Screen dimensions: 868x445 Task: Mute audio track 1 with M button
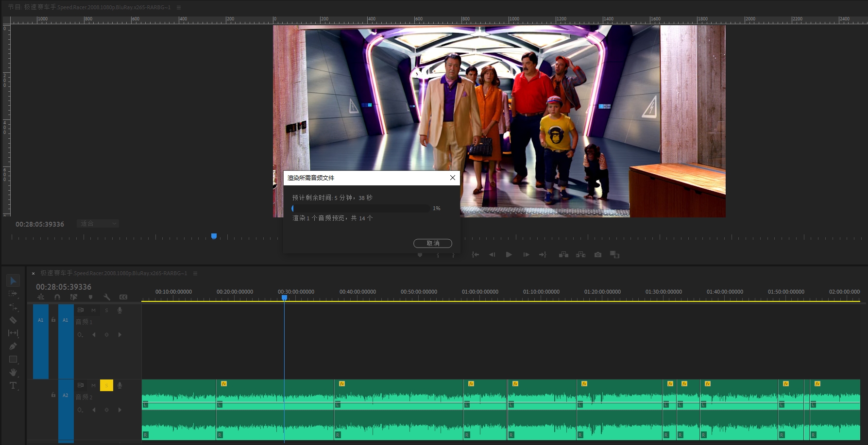point(93,310)
